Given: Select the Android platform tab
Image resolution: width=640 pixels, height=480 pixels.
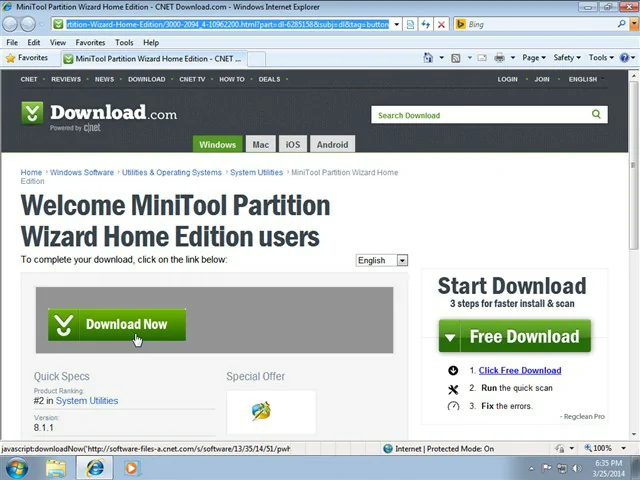Looking at the screenshot, I should pos(332,144).
